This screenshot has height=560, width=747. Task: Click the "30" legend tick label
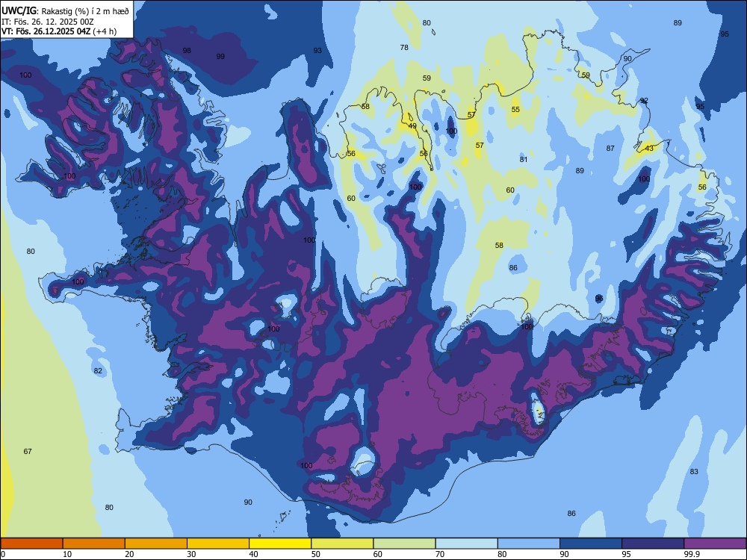coord(191,554)
